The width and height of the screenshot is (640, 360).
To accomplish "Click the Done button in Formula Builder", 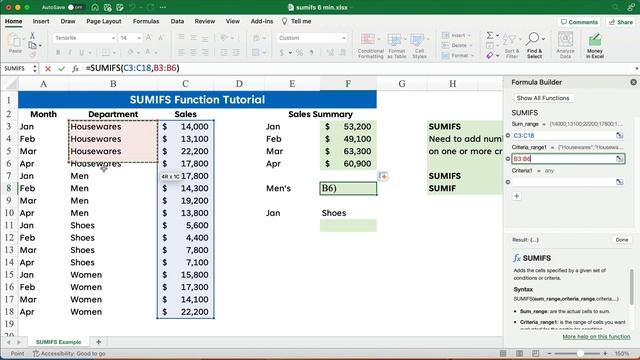I will pos(622,240).
